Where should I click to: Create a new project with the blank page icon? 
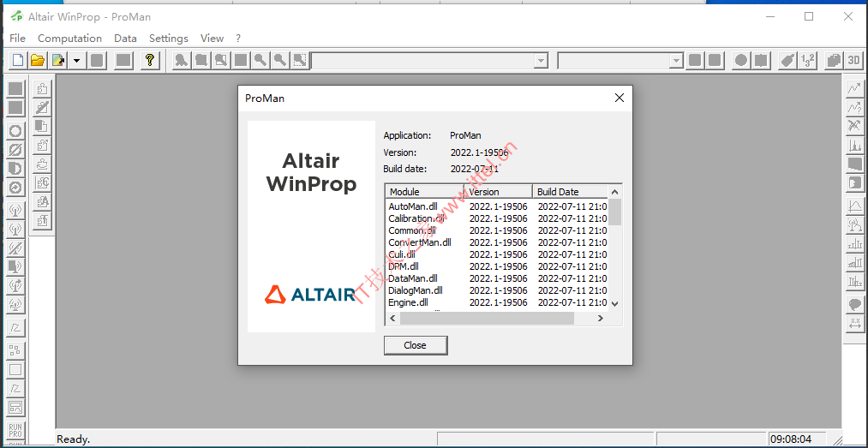click(18, 60)
